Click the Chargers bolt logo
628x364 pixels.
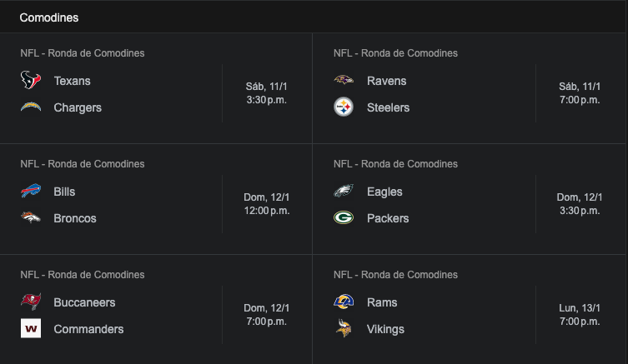point(31,107)
